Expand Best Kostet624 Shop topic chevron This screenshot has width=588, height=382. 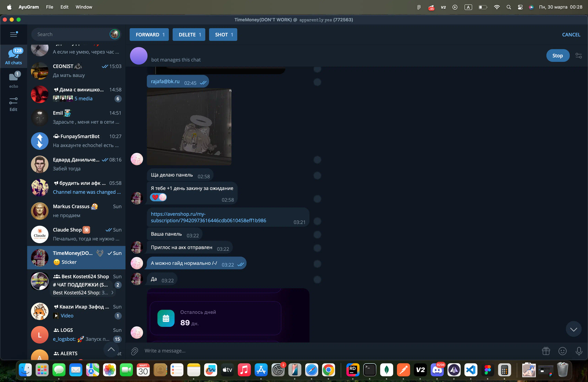click(113, 293)
